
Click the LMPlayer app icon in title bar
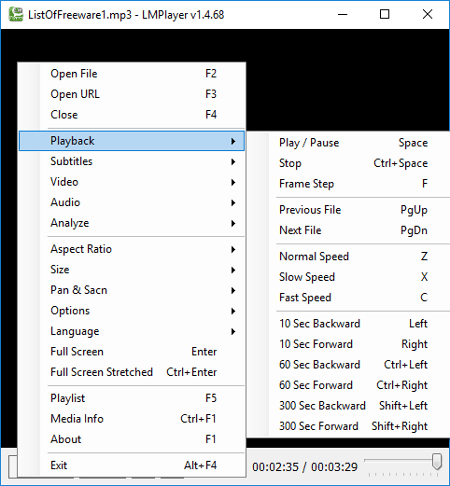(16, 14)
